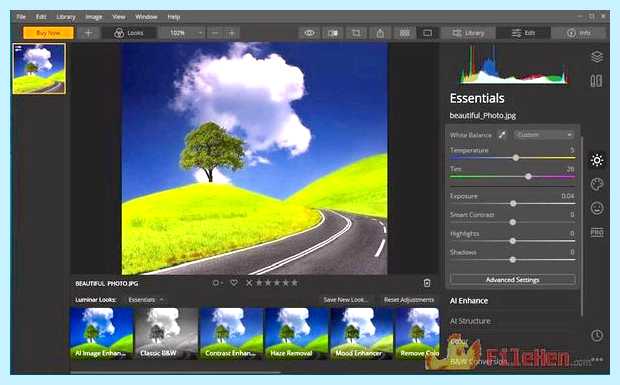
Task: Select the photo thumbnail in filmstrip
Action: click(39, 69)
